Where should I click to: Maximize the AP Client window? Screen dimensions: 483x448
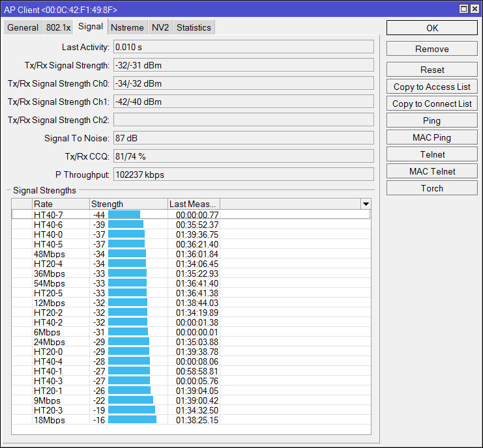(x=463, y=9)
